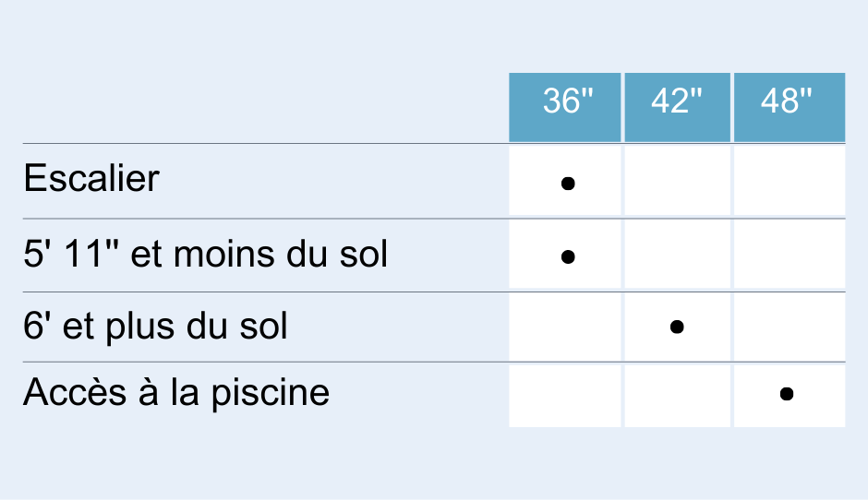Click the dot in Accès à la piscine 48" cell

click(x=787, y=394)
